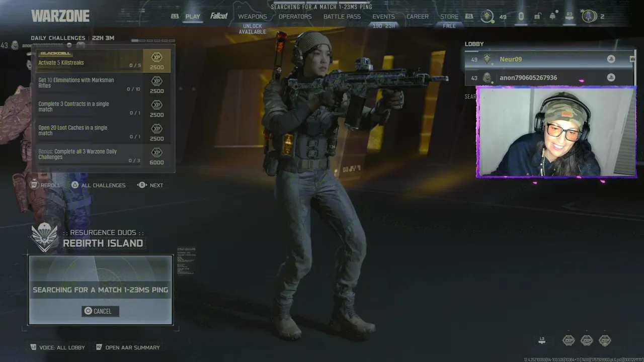This screenshot has height=362, width=644.
Task: Select Neur09 in the lobby list
Action: click(548, 59)
